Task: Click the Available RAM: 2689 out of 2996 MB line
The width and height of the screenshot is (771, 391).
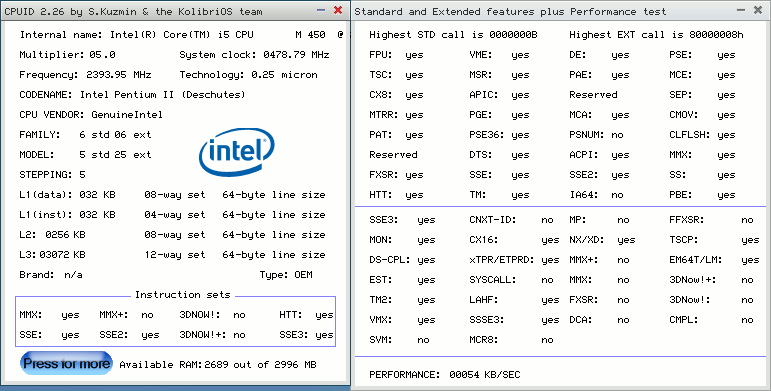Action: tap(218, 364)
